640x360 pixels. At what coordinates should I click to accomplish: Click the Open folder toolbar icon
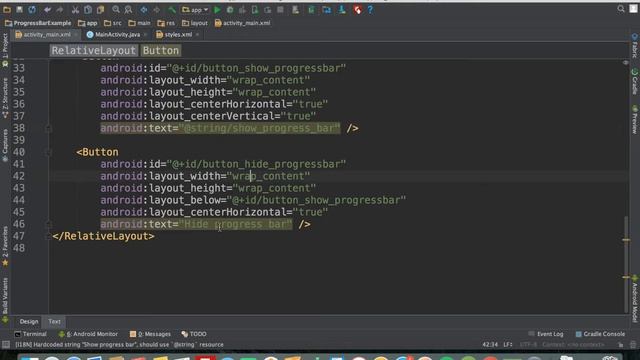7,9
